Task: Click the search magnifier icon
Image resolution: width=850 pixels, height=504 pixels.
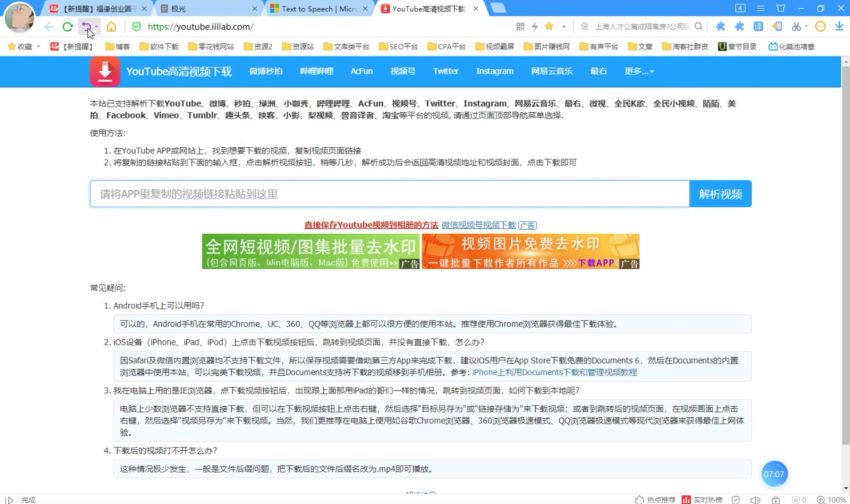Action: (698, 26)
